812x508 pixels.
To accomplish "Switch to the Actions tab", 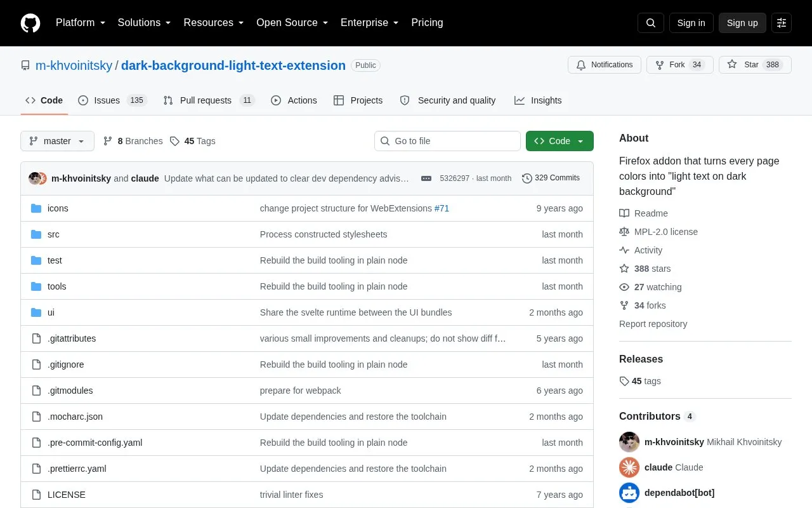I will (x=294, y=100).
